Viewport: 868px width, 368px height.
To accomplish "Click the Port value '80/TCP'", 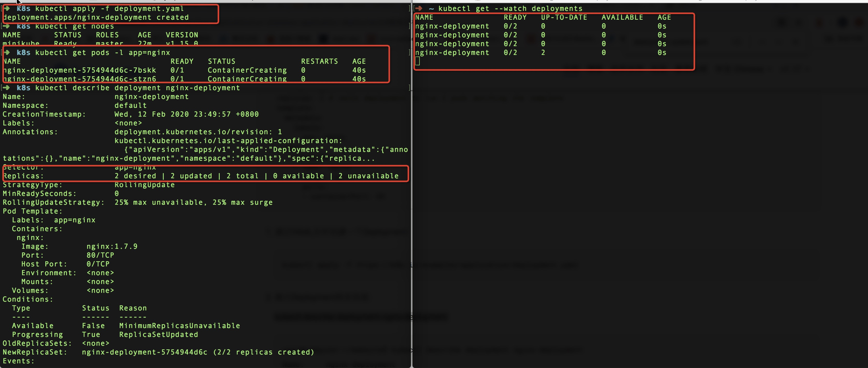I will click(x=100, y=255).
